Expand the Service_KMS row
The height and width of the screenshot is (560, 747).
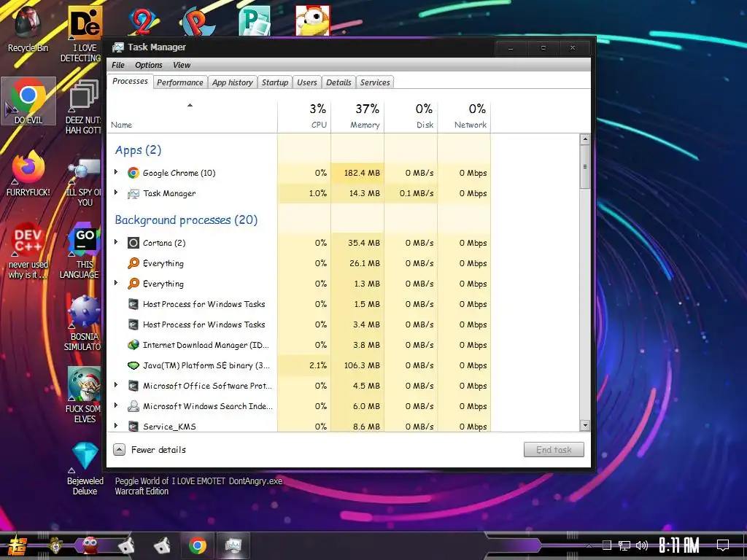tap(116, 425)
